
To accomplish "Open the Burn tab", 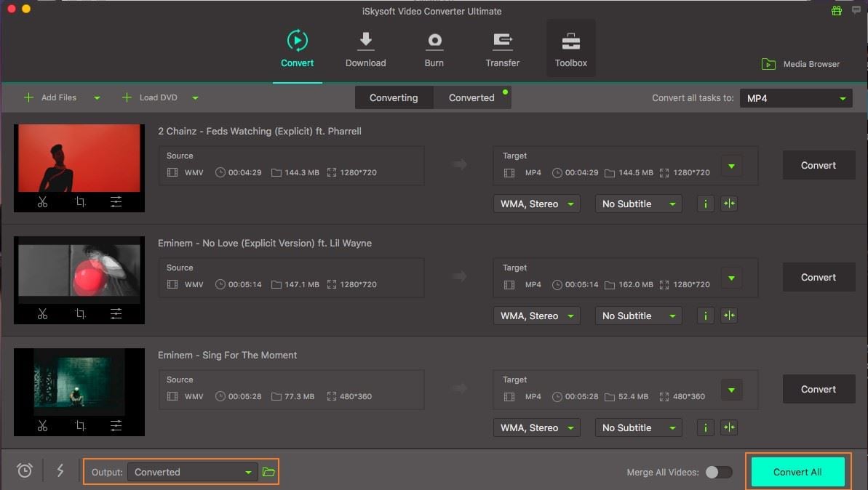I will click(434, 49).
